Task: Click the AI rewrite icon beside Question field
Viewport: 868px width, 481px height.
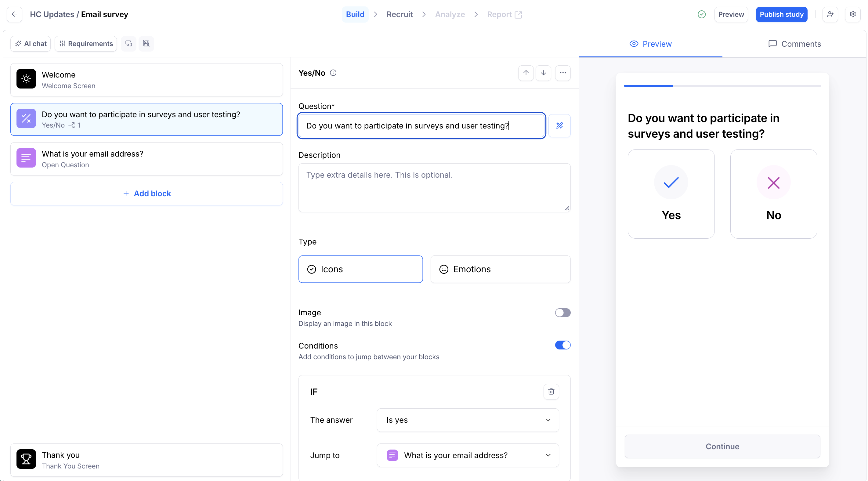Action: pyautogui.click(x=559, y=125)
